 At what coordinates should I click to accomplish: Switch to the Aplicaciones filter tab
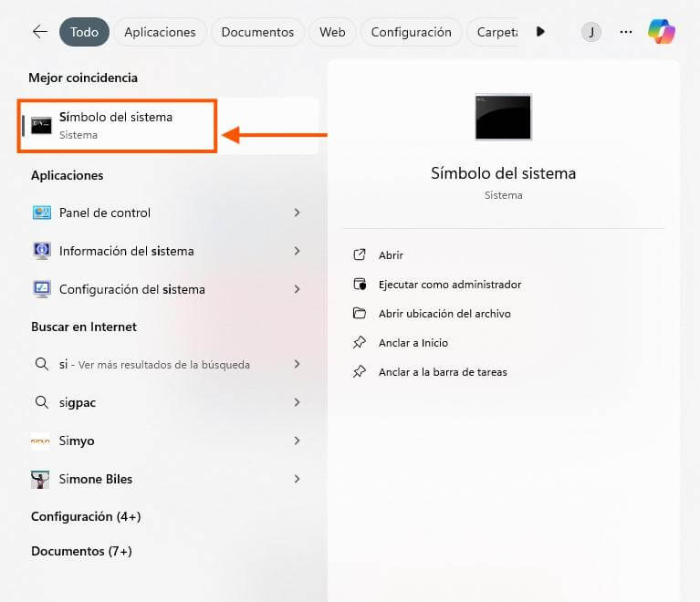pos(160,32)
